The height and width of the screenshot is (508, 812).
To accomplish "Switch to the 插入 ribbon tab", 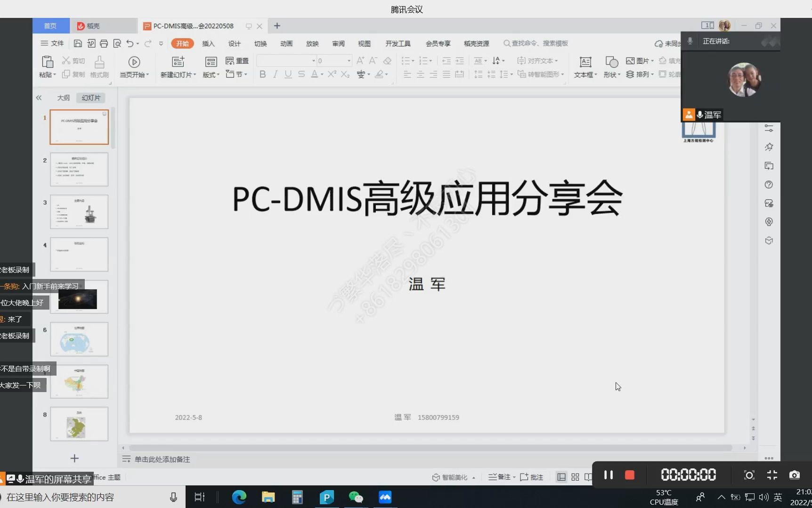I will coord(209,43).
